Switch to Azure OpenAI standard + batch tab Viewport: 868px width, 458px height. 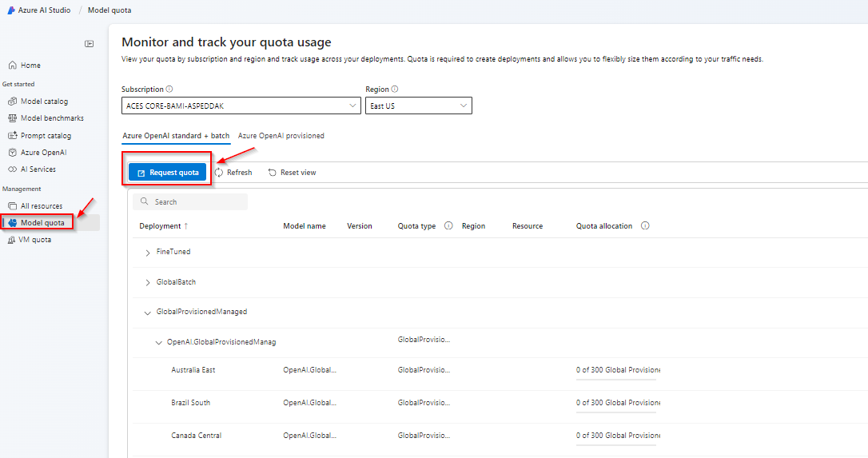[x=176, y=136]
